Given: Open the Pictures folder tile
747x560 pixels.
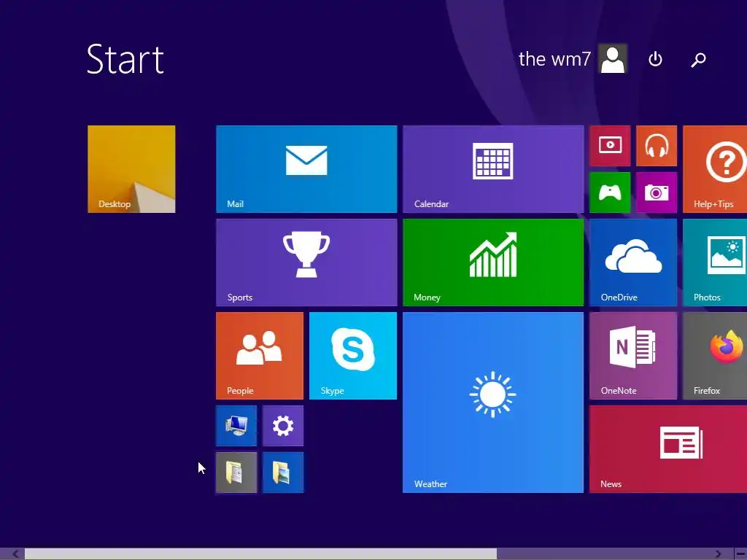Looking at the screenshot, I should (x=283, y=472).
